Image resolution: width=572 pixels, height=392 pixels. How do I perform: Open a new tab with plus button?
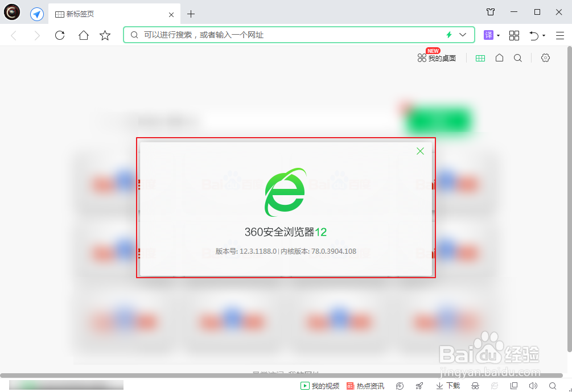[191, 14]
